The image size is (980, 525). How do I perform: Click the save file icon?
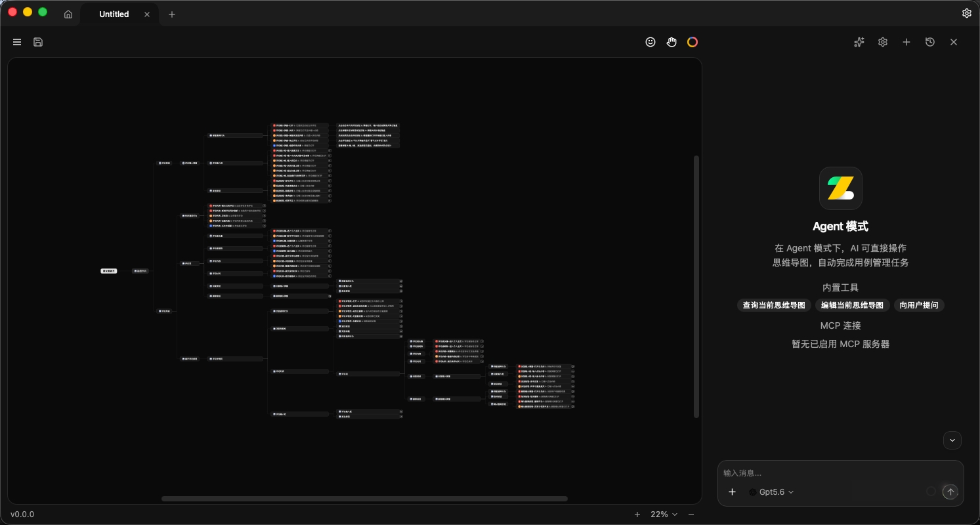pos(38,42)
